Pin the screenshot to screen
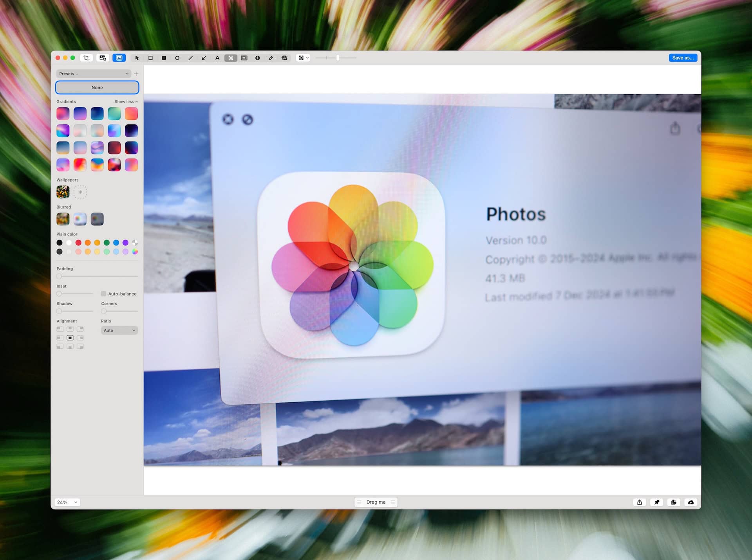 (656, 502)
